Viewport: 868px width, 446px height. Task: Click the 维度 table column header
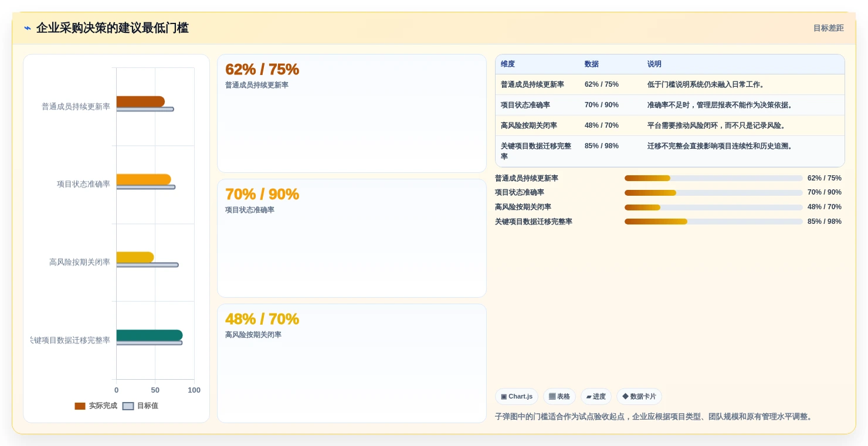[x=508, y=64]
